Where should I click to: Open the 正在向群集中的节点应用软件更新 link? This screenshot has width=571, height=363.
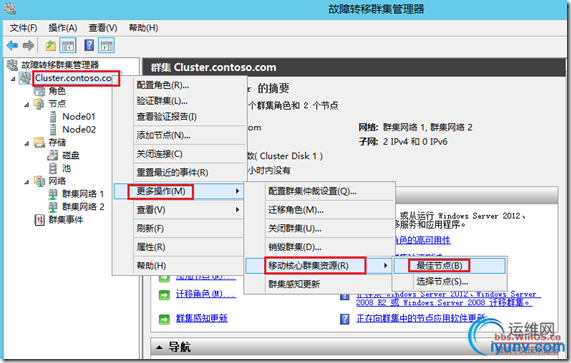421,319
